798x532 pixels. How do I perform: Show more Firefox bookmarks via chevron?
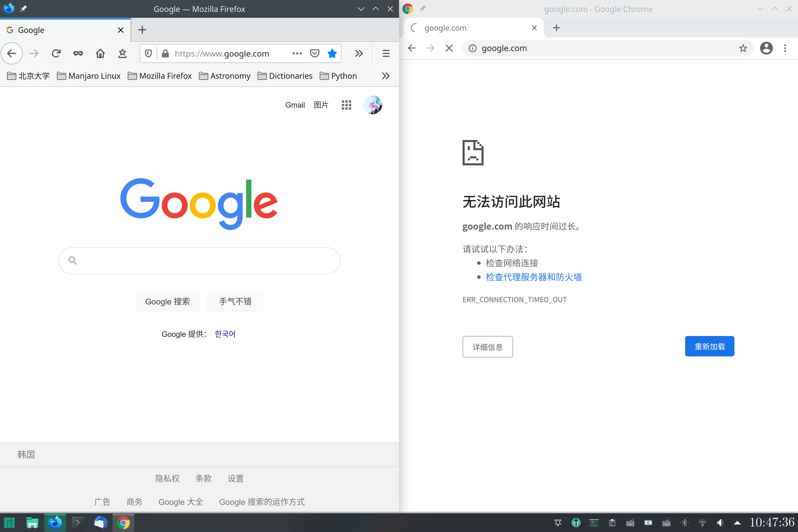(x=385, y=76)
